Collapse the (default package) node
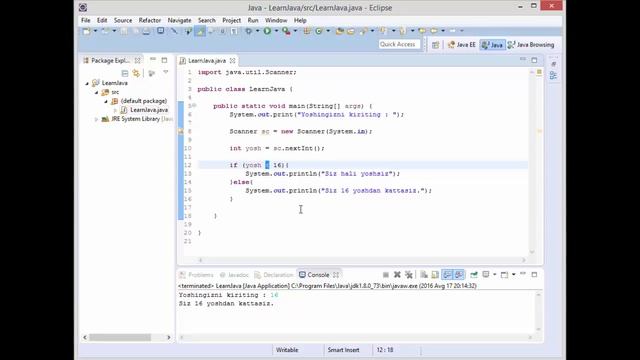Screen dimensions: 640x360 pyautogui.click(x=106, y=101)
